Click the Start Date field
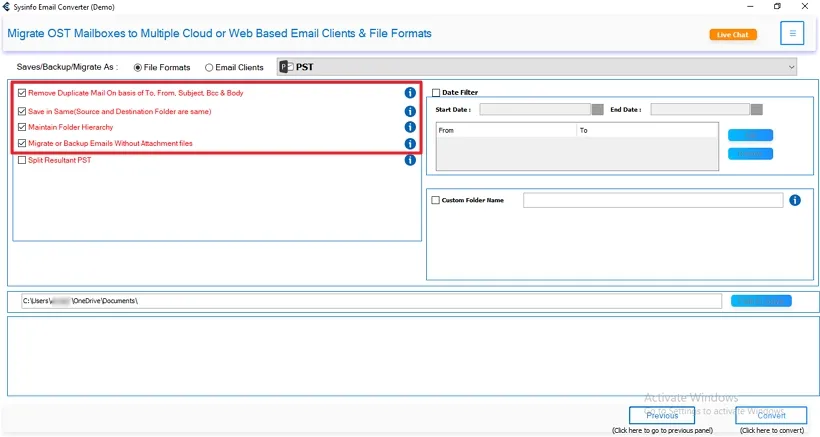 (536, 109)
